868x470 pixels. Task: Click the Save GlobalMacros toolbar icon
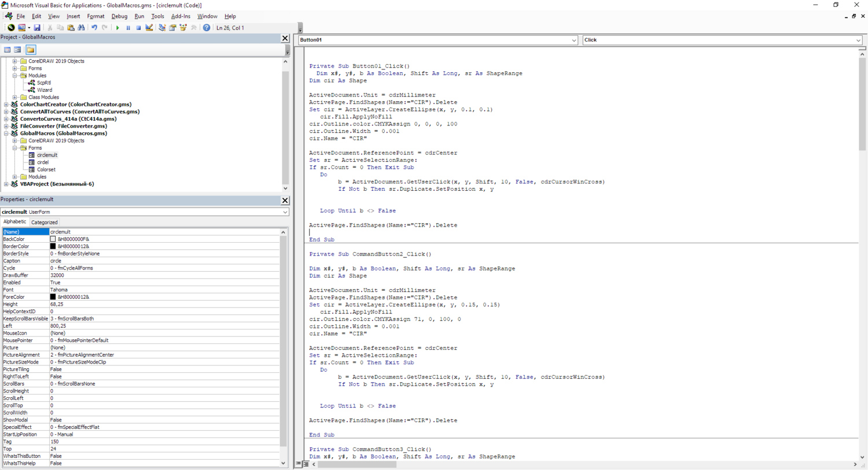click(x=37, y=28)
